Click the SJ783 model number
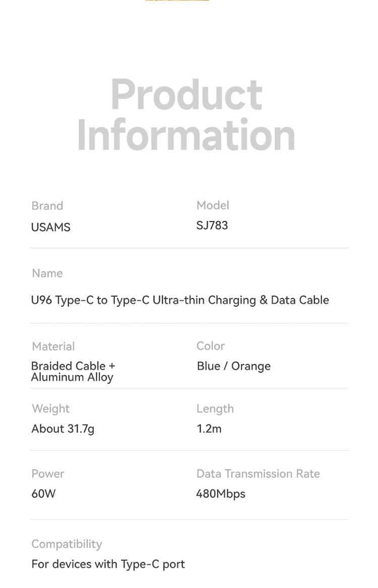Image resolution: width=378 pixels, height=588 pixels. coord(212,225)
